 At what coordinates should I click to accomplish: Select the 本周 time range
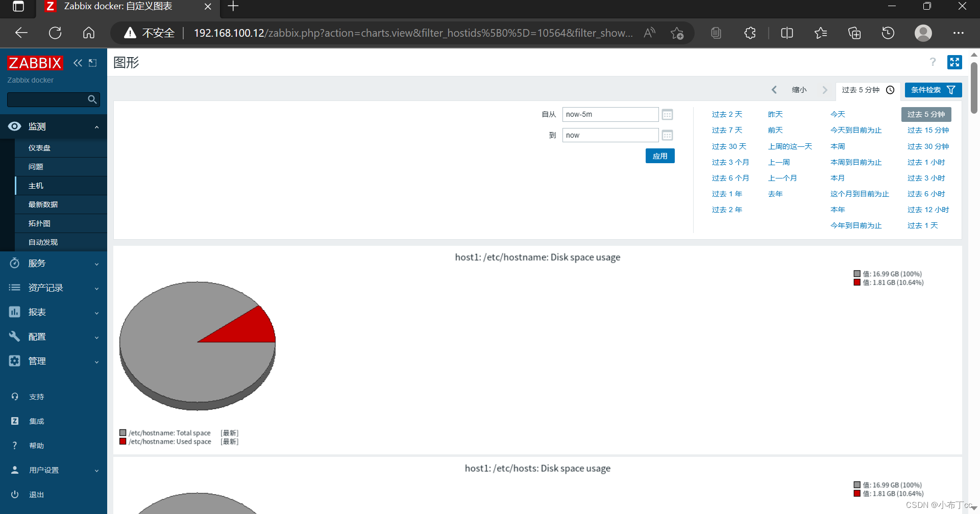[x=838, y=146]
